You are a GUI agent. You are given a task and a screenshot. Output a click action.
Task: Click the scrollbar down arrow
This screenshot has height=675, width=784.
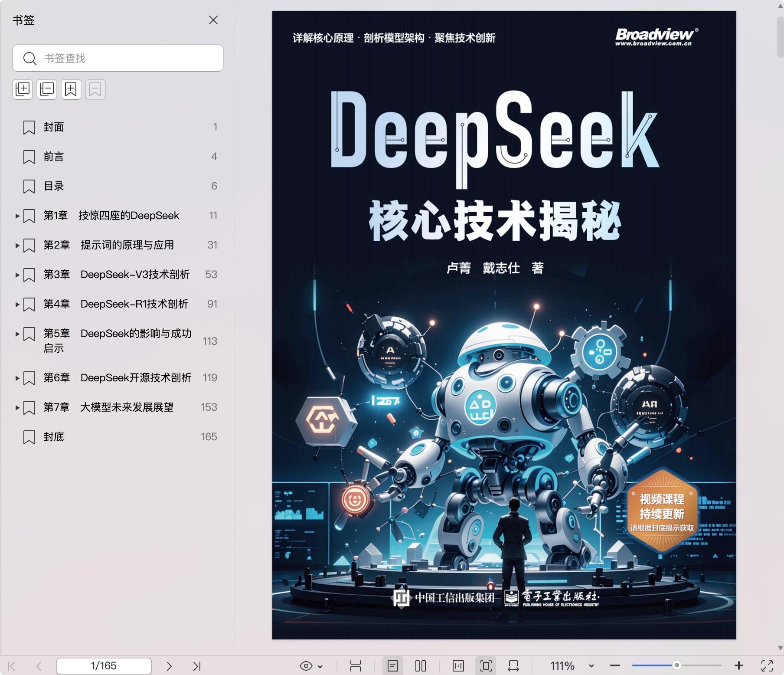click(x=780, y=648)
